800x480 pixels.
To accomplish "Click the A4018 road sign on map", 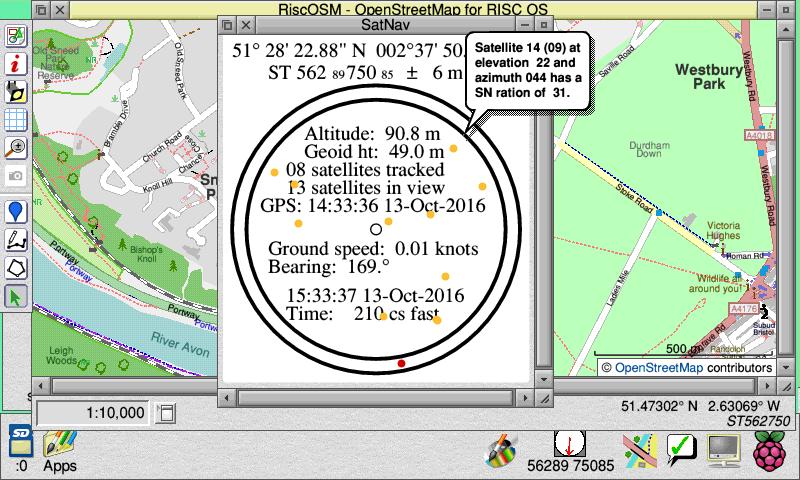I will pyautogui.click(x=760, y=135).
